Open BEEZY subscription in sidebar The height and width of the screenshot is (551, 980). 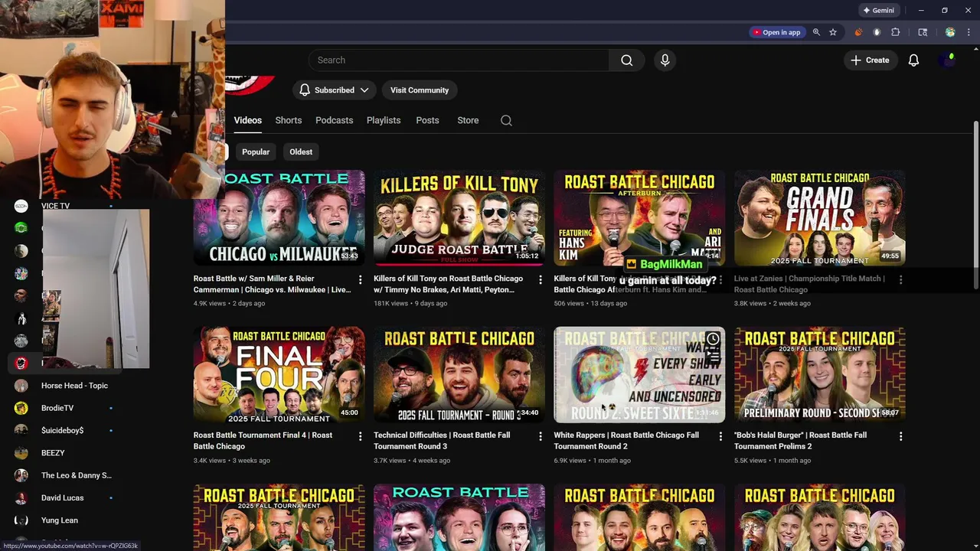pyautogui.click(x=53, y=453)
